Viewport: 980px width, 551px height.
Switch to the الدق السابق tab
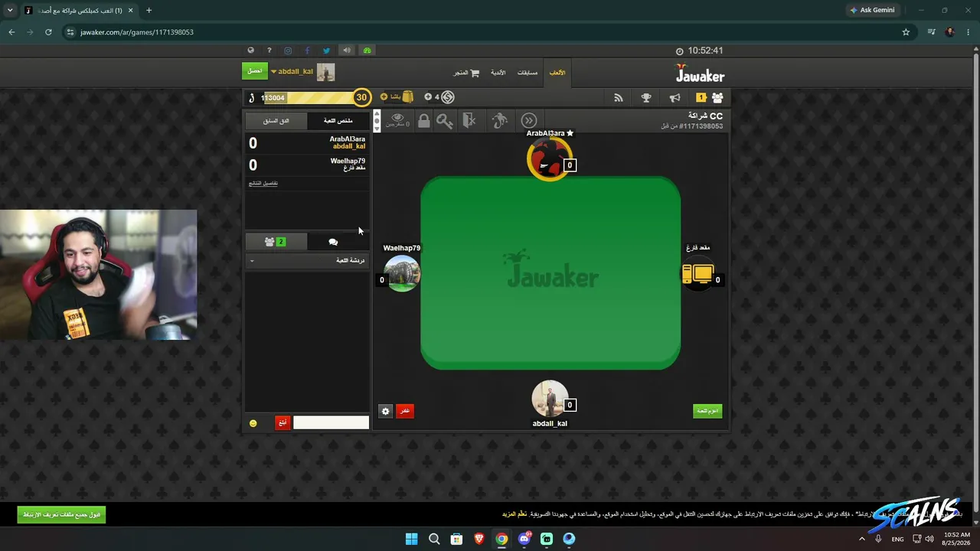pos(276,121)
